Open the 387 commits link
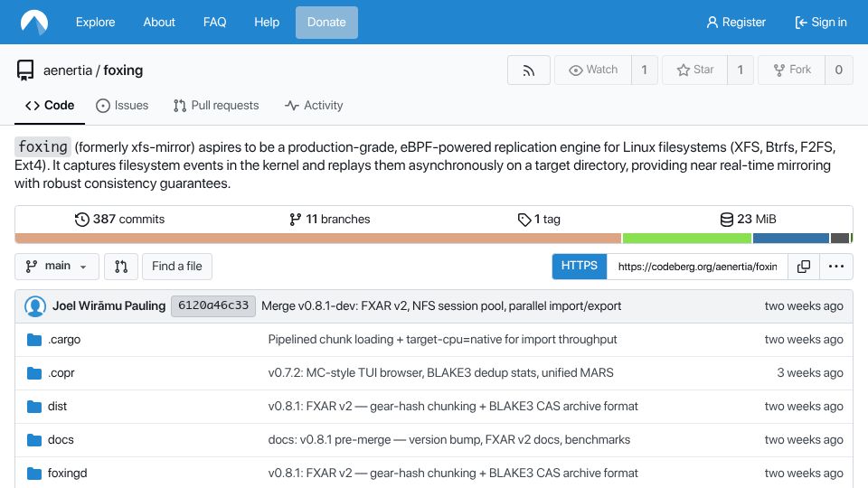This screenshot has width=868, height=488. 119,220
